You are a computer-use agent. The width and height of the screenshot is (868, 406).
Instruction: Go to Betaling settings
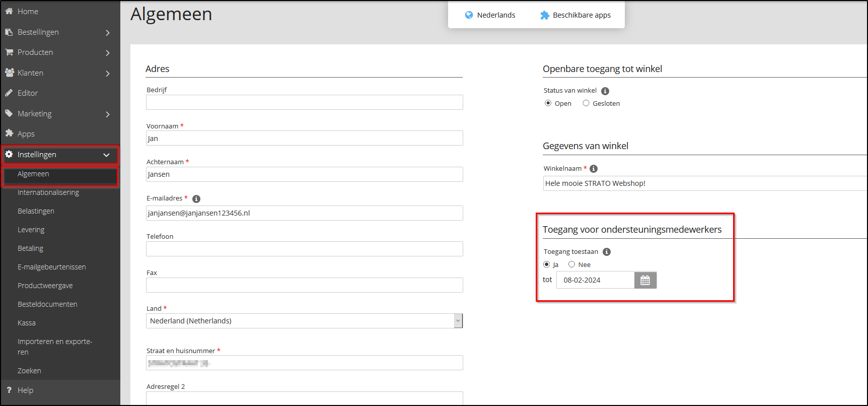point(30,248)
